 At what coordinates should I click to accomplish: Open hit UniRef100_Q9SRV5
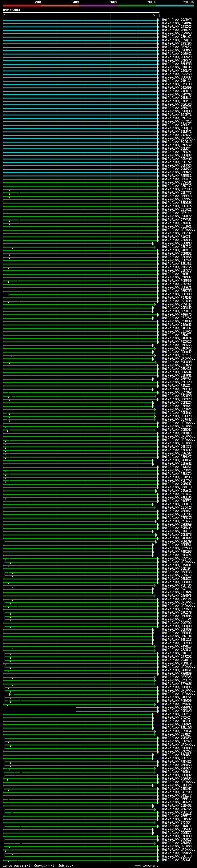point(177,20)
